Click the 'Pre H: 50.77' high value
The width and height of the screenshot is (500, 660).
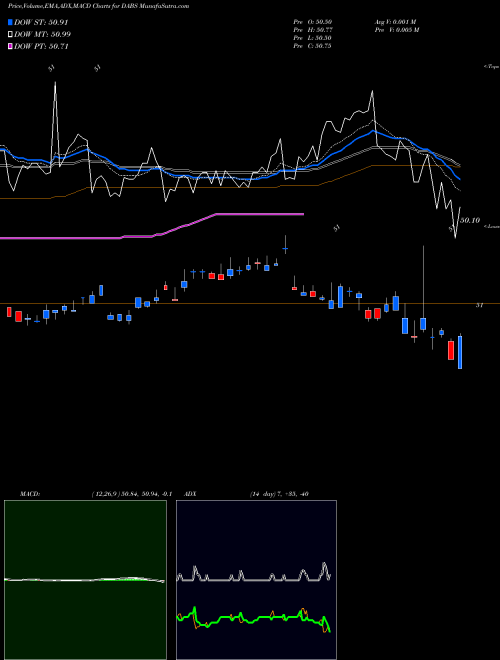click(x=313, y=30)
